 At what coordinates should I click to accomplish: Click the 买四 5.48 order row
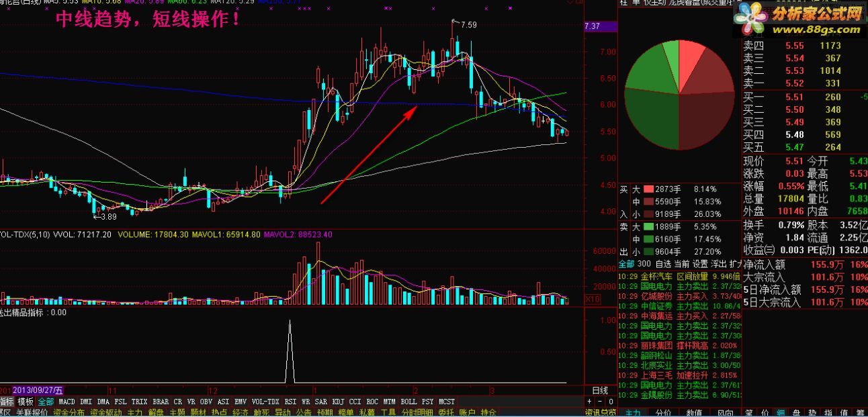coord(805,135)
